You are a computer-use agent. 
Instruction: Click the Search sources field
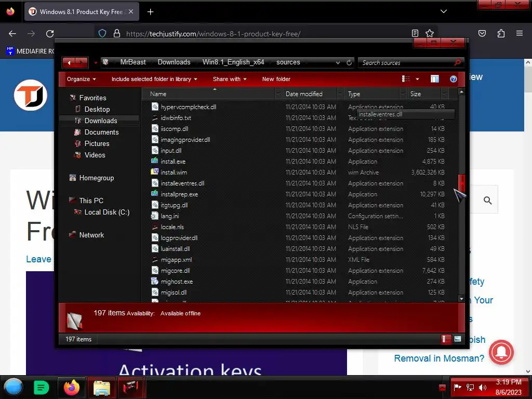[406, 63]
